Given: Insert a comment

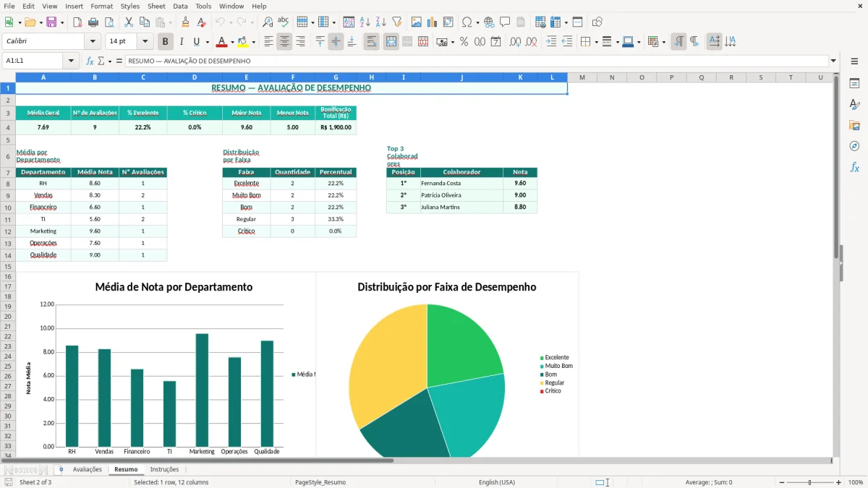Looking at the screenshot, I should point(505,22).
